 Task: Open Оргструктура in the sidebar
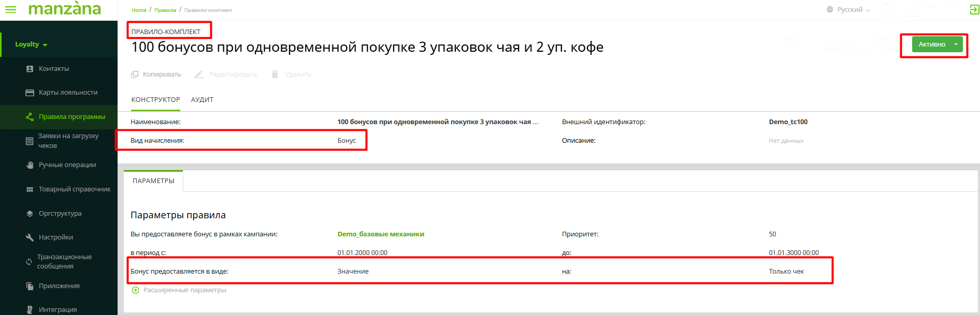click(x=60, y=214)
